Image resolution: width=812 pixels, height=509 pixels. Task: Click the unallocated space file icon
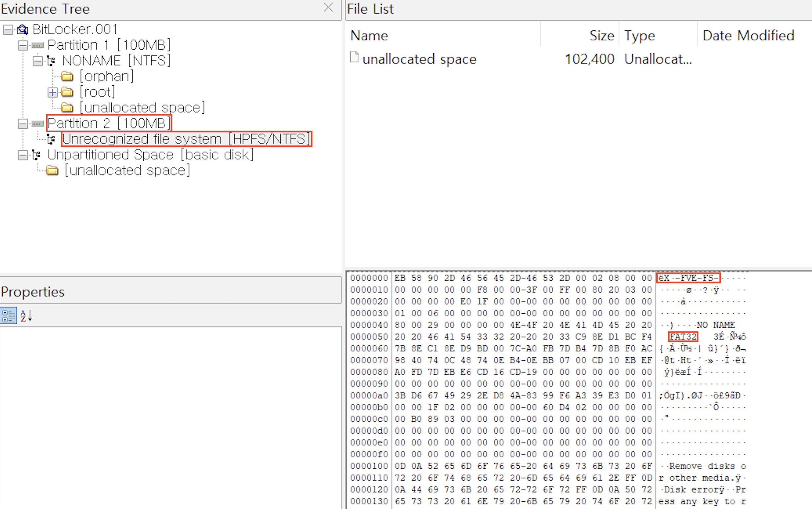354,58
